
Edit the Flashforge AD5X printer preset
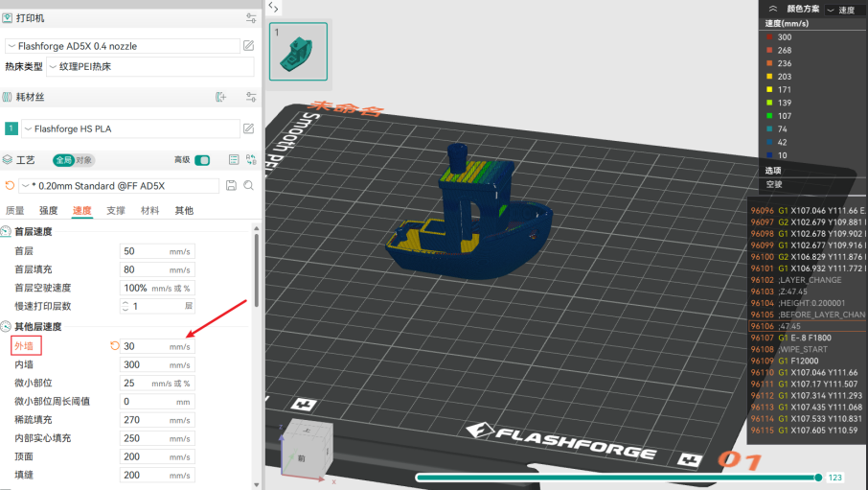pyautogui.click(x=248, y=46)
